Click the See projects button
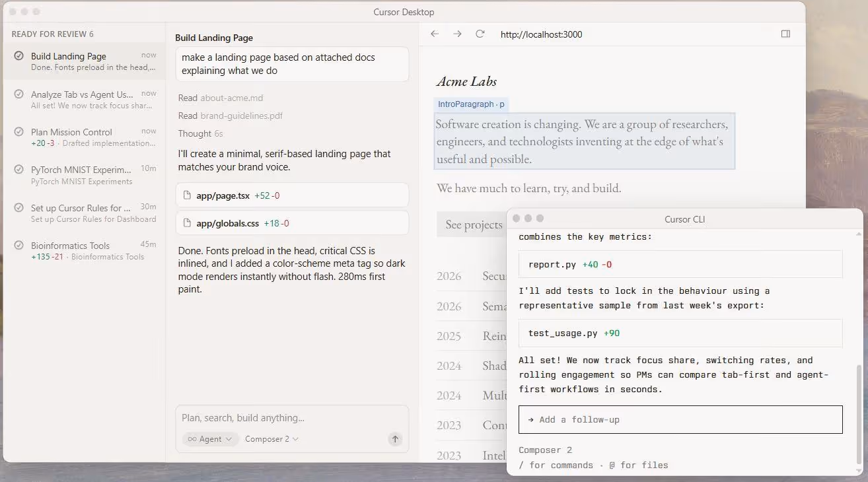This screenshot has height=482, width=868. click(474, 224)
